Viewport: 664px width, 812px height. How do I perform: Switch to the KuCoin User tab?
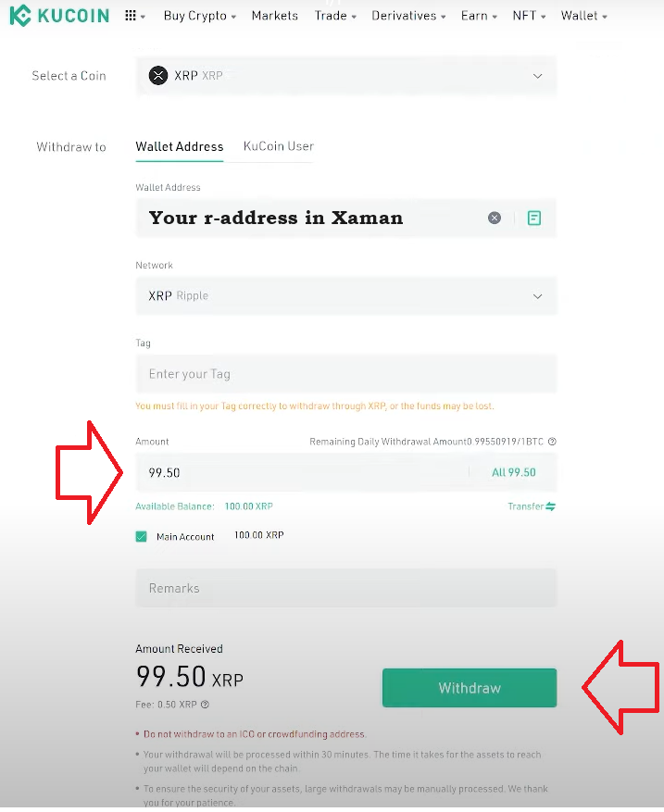(278, 146)
